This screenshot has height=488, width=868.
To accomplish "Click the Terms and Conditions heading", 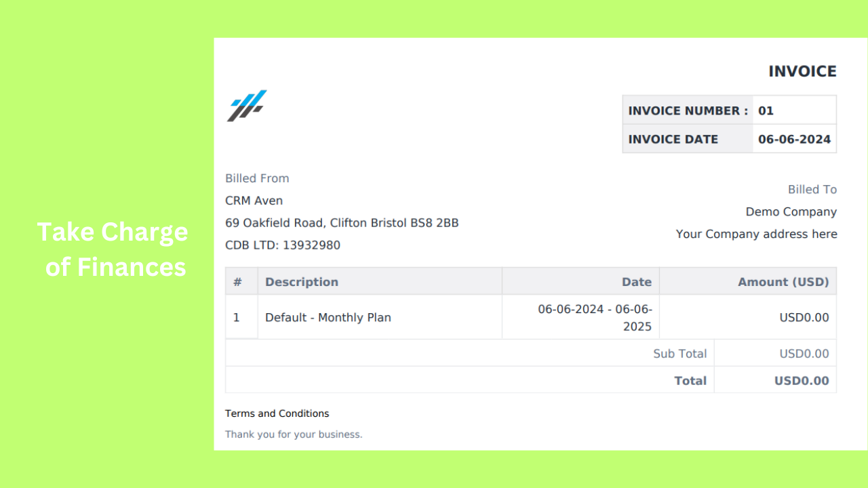I will pos(277,413).
